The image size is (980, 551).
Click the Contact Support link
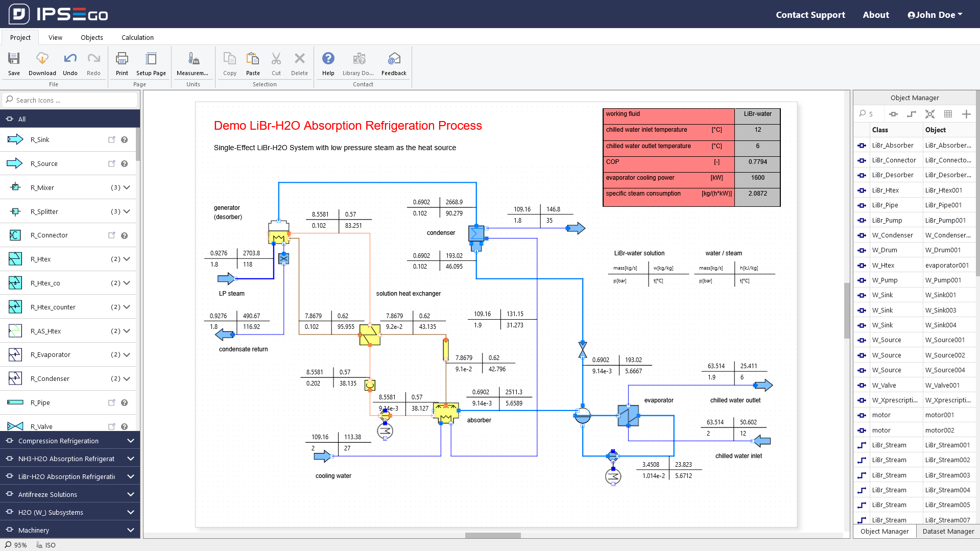[x=810, y=15]
